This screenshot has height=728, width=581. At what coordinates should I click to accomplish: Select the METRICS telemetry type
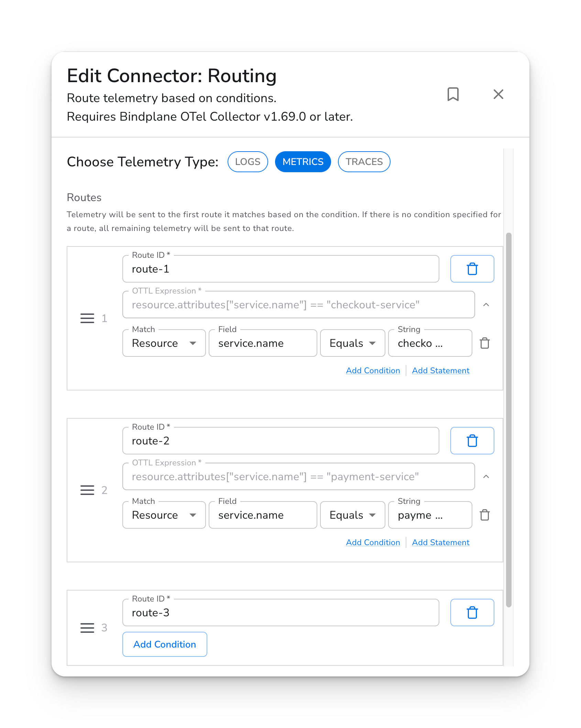point(303,162)
